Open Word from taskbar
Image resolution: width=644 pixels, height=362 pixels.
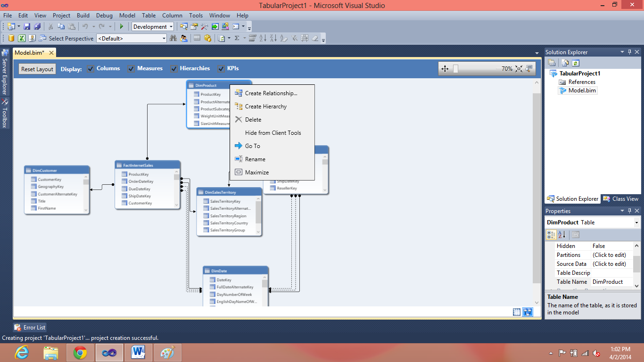(139, 352)
